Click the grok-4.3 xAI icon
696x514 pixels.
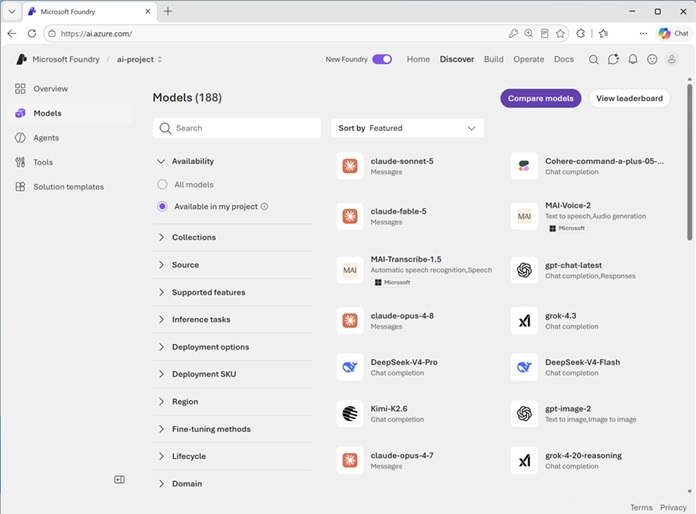click(524, 320)
